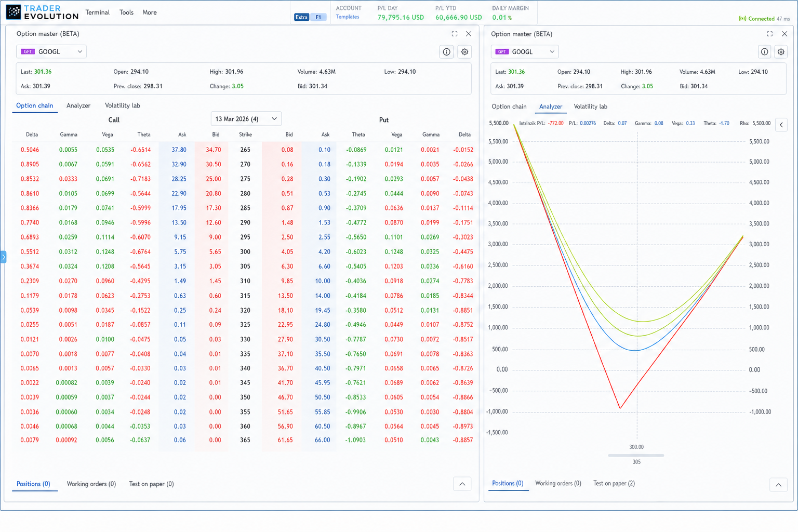Switch right panel to Option chain tab

coord(509,107)
